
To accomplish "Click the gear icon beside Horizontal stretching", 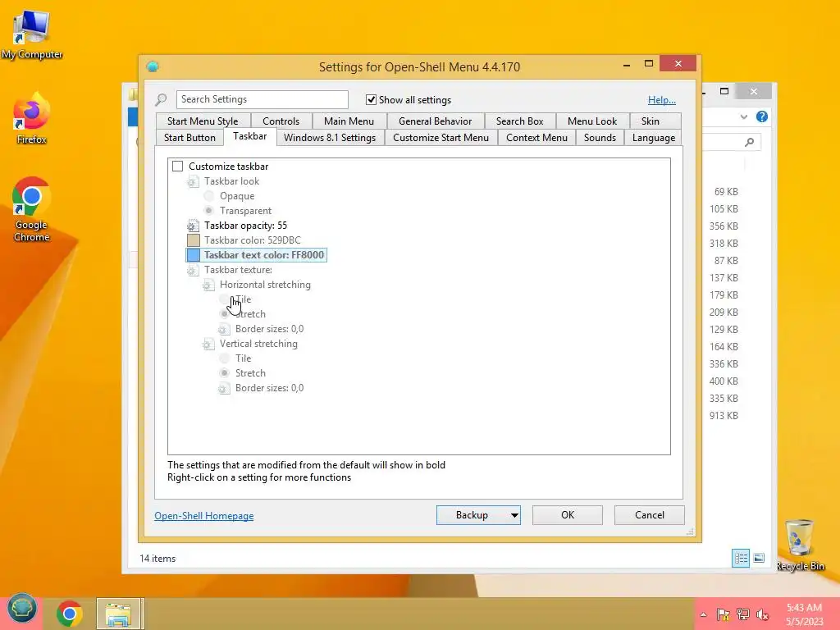I will pos(208,285).
